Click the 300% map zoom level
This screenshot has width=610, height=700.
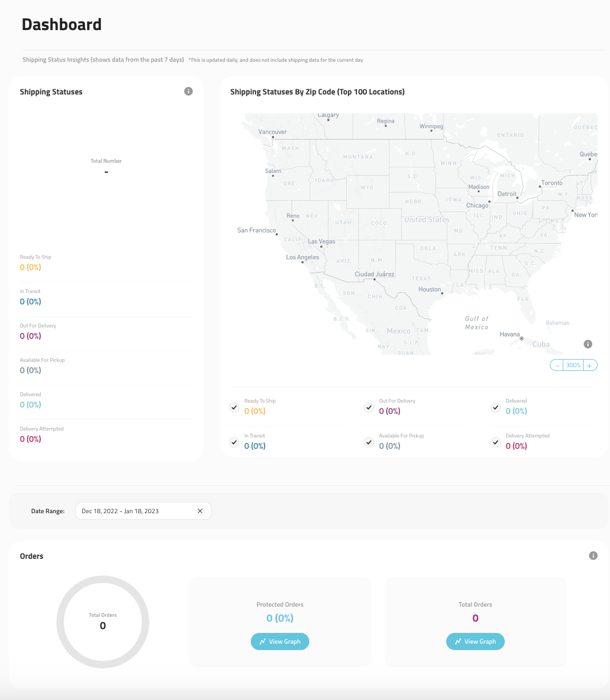pyautogui.click(x=573, y=366)
